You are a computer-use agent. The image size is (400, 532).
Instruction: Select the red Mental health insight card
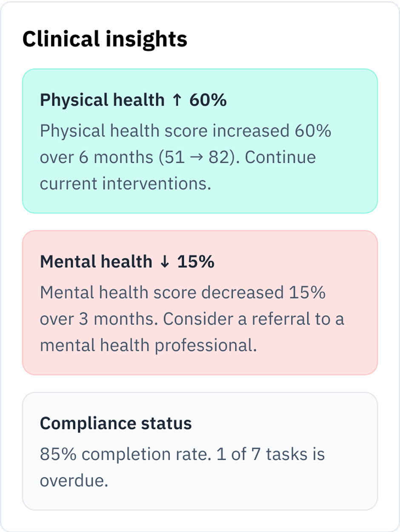tap(200, 302)
